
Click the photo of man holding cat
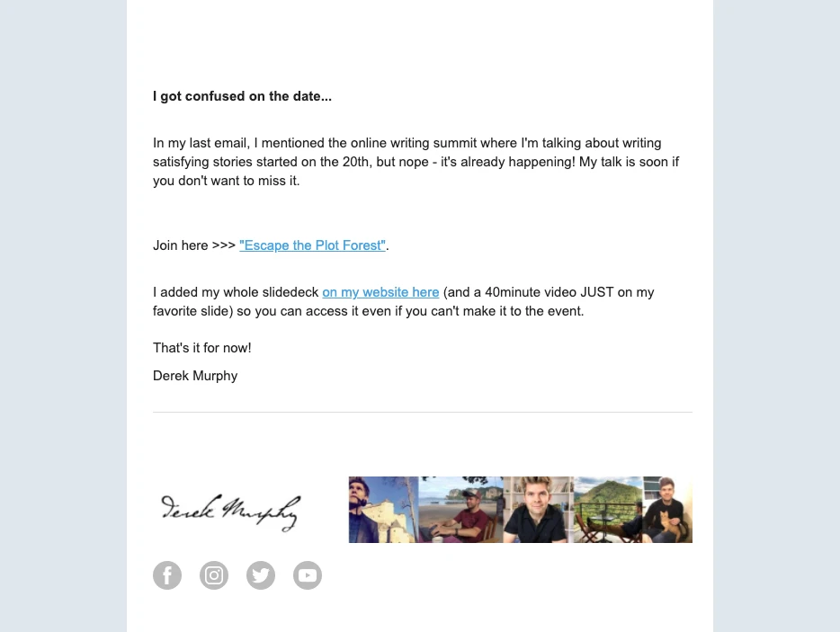coord(667,510)
